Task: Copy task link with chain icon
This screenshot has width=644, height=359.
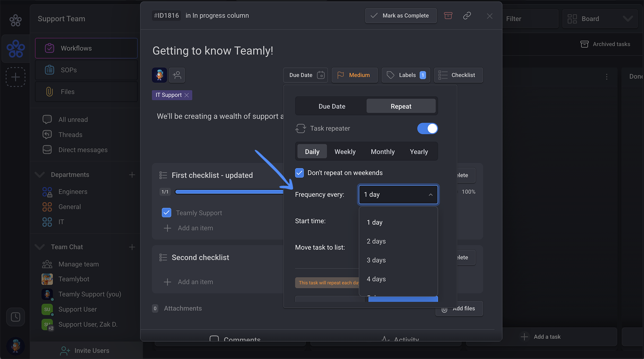Action: click(x=467, y=16)
